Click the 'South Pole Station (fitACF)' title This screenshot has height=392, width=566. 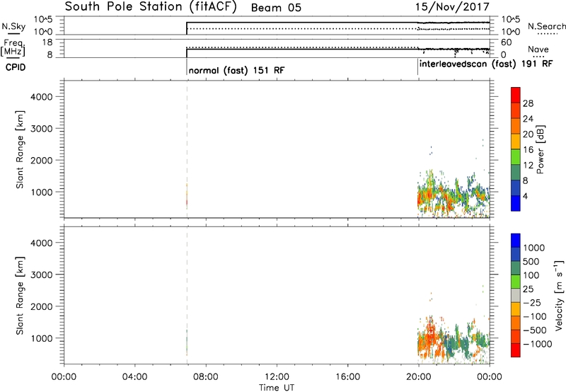pyautogui.click(x=151, y=7)
